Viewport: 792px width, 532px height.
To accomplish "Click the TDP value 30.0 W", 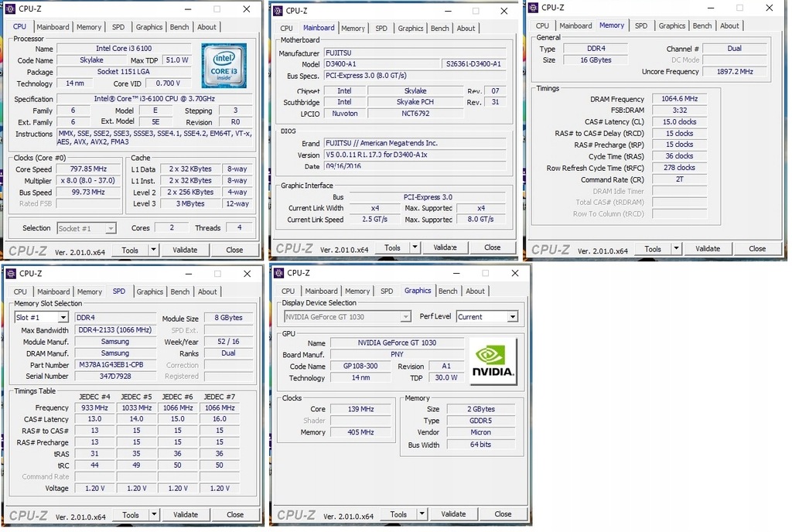I will point(446,377).
